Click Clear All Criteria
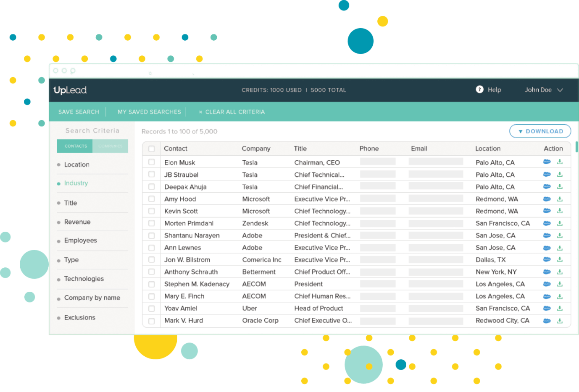 coord(232,112)
